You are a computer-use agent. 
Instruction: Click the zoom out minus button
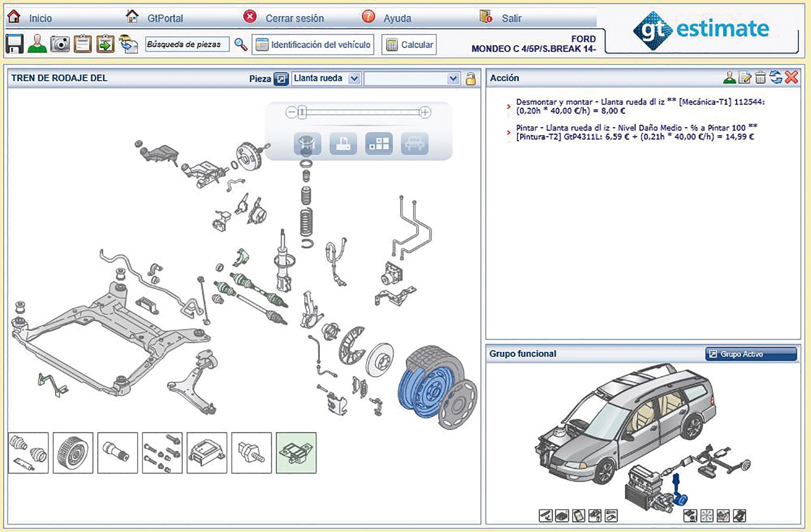coord(291,112)
